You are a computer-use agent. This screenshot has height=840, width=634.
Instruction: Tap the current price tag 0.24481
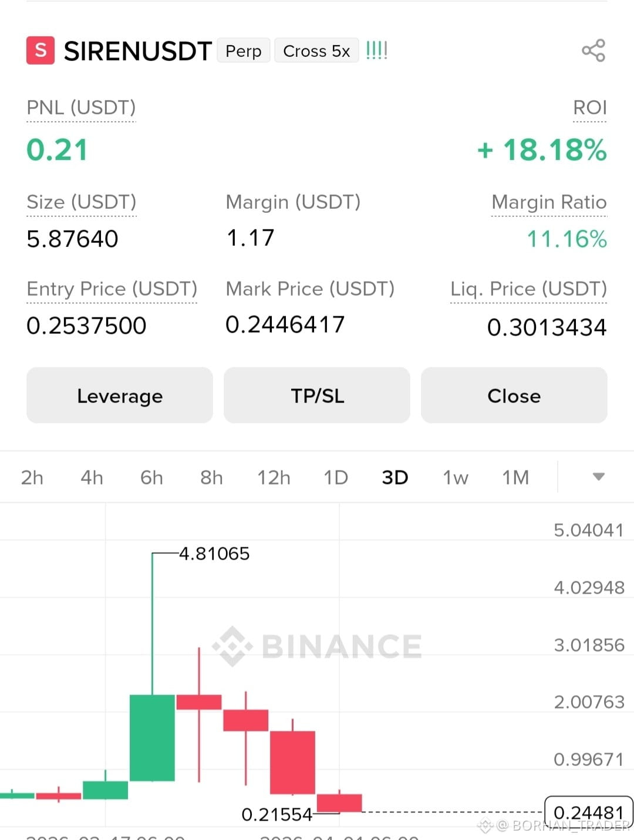589,812
